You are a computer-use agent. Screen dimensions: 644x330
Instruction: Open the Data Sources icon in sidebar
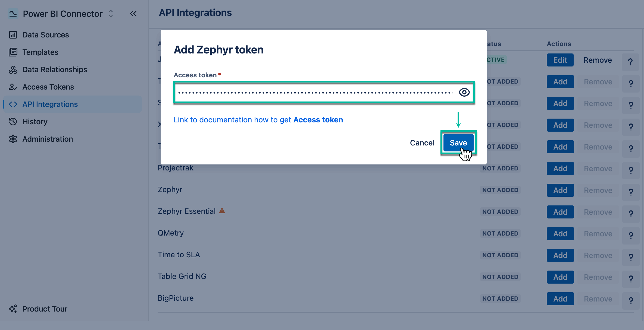coord(13,34)
